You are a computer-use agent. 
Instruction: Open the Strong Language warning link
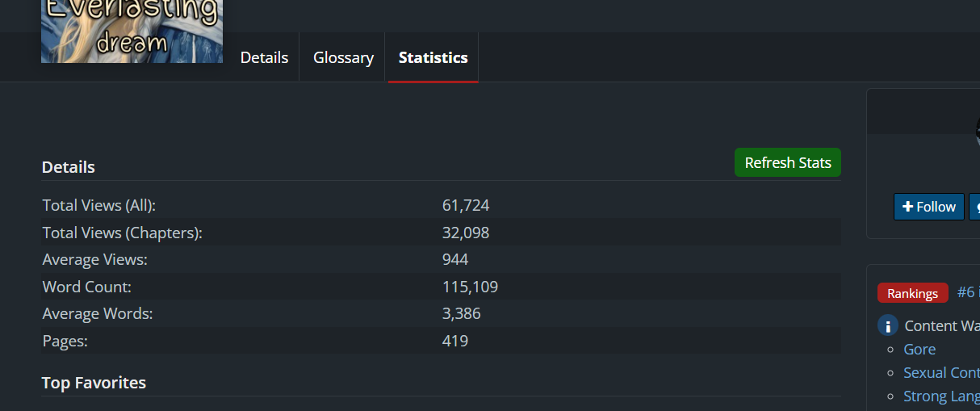pos(940,396)
